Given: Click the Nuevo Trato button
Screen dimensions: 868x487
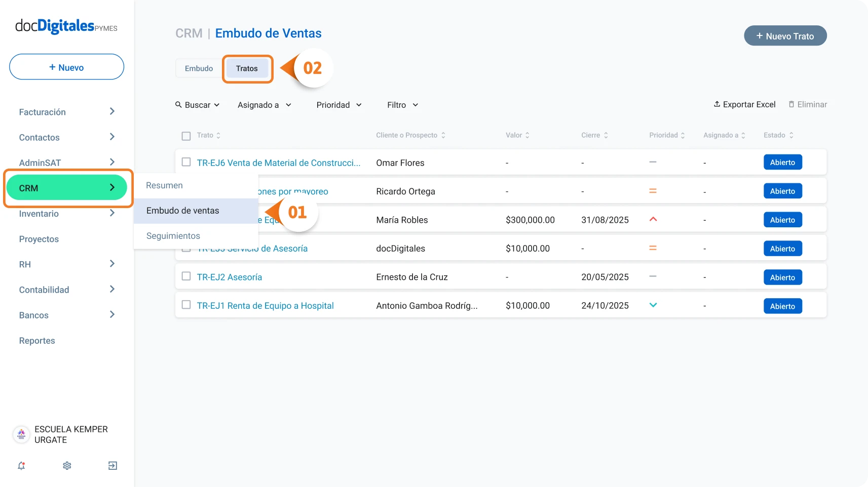Looking at the screenshot, I should click(x=785, y=36).
